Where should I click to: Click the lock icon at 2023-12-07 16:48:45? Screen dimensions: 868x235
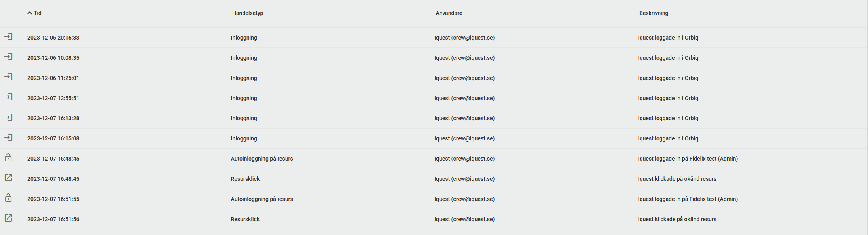coord(8,158)
